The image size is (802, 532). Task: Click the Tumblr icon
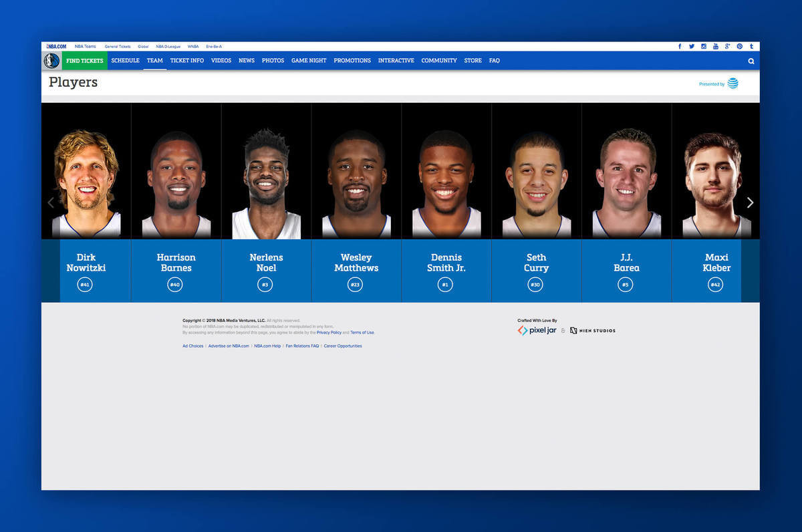(751, 47)
